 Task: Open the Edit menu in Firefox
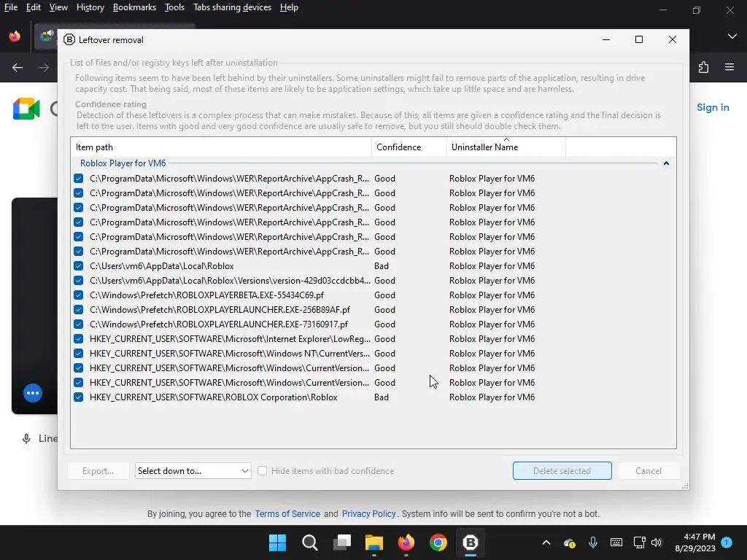point(33,7)
